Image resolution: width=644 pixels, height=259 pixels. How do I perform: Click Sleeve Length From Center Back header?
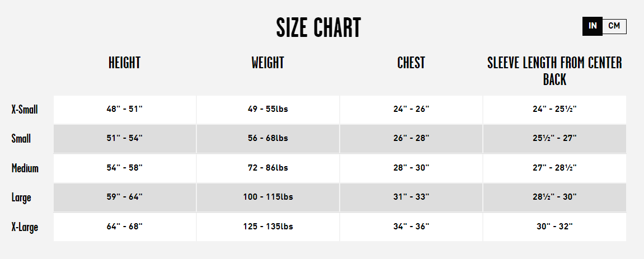(x=554, y=71)
